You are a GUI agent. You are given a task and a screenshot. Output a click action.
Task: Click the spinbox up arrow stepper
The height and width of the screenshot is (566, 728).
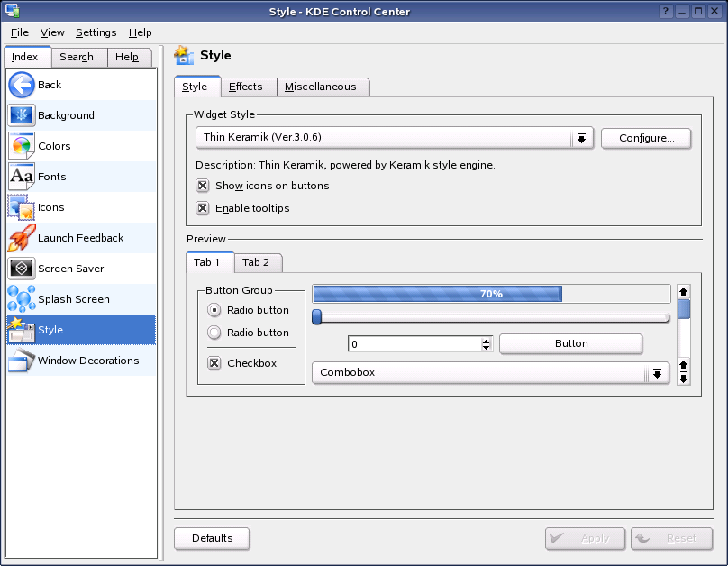pyautogui.click(x=486, y=339)
